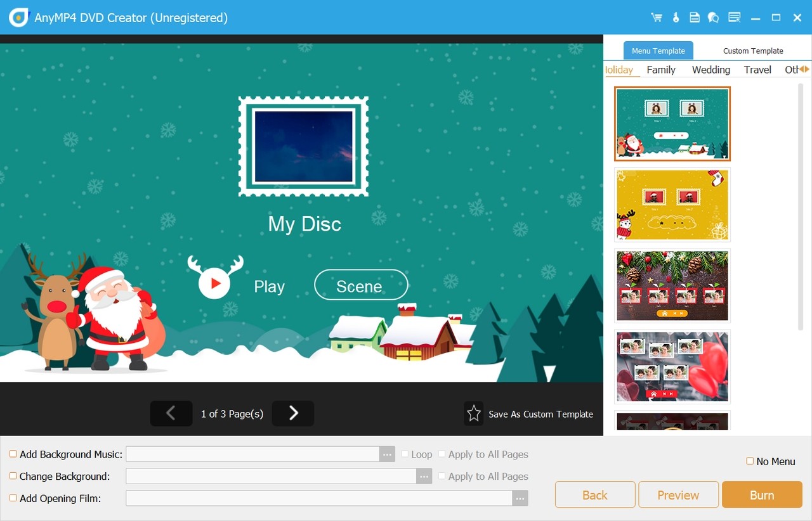Select the Holiday template category
Image resolution: width=812 pixels, height=521 pixels.
click(619, 70)
